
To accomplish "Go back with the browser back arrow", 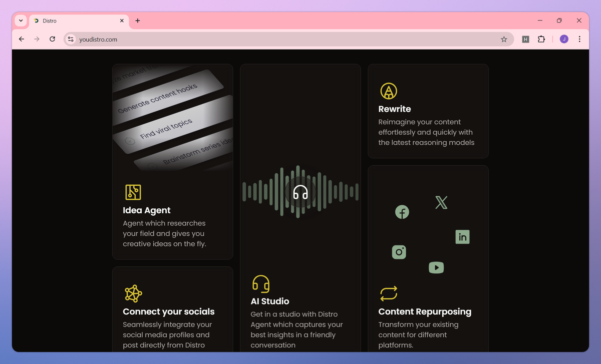I will pos(21,39).
